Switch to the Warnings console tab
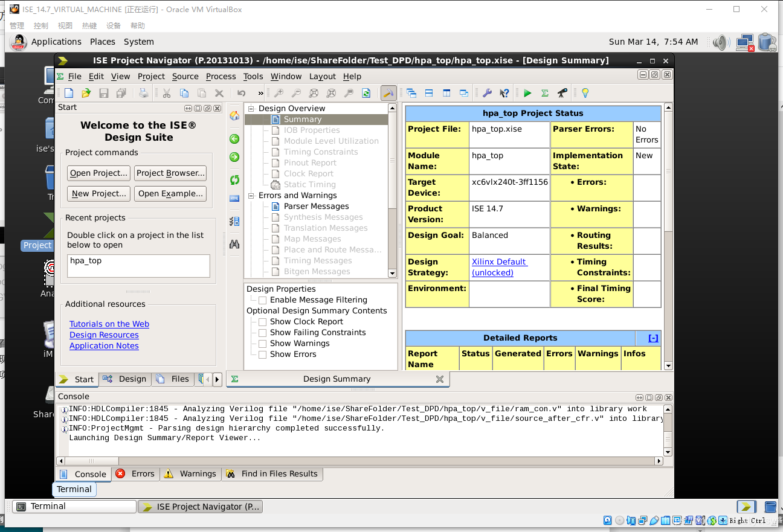This screenshot has height=532, width=783. tap(190, 474)
